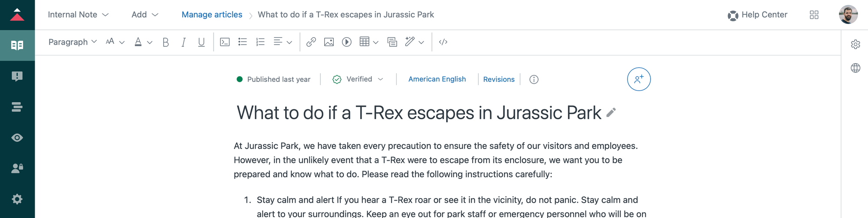Insert a bulleted list
Viewport: 868px width, 218px height.
tap(243, 42)
